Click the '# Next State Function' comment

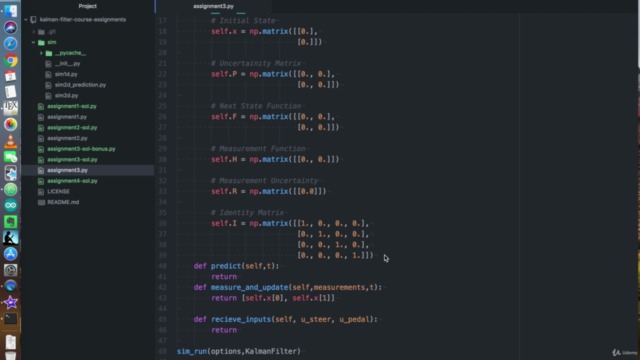(x=256, y=106)
